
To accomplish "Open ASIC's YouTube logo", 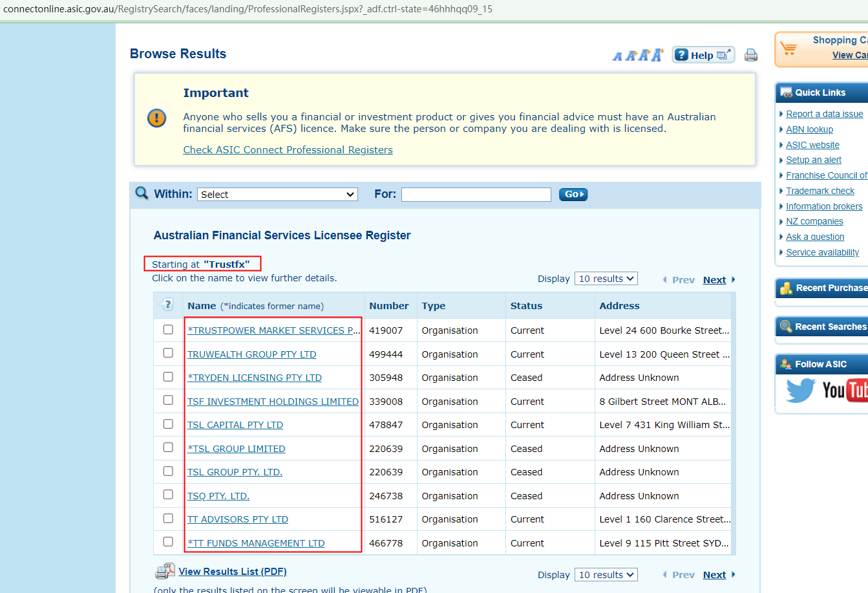I will tap(845, 391).
